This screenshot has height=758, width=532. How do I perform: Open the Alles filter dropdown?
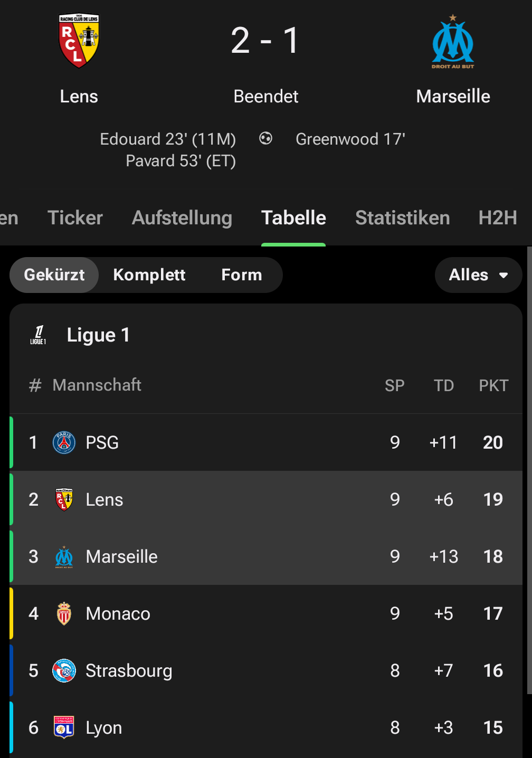[x=478, y=275]
